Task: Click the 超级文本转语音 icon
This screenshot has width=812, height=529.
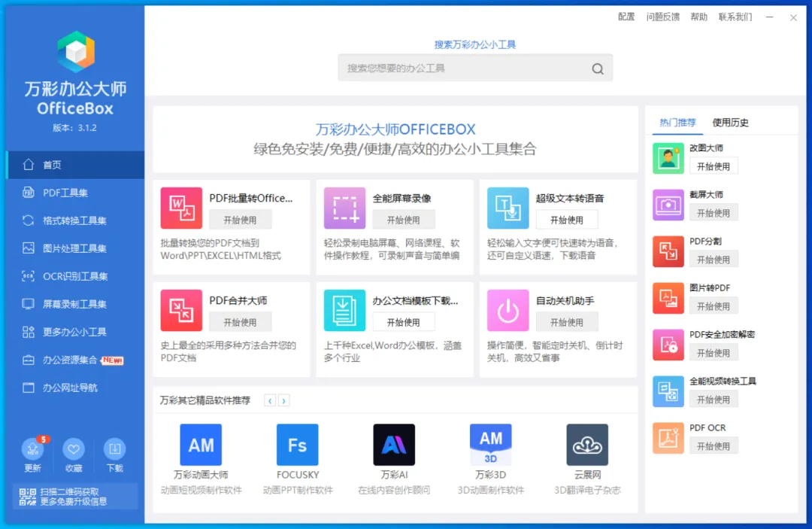Action: point(508,208)
